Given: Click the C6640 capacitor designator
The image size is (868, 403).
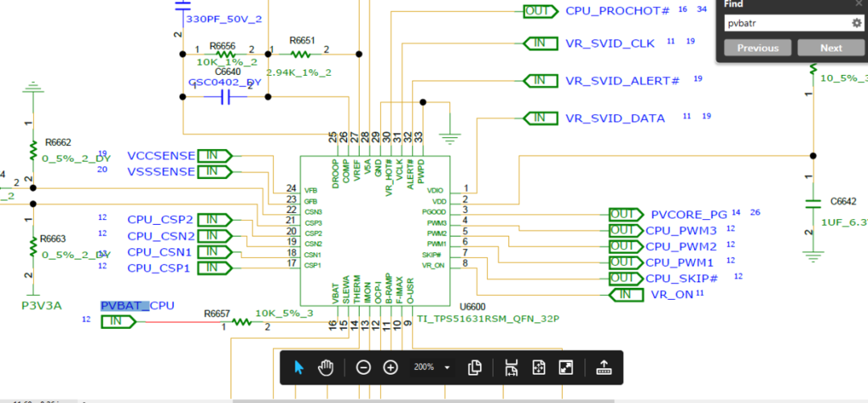Looking at the screenshot, I should point(228,72).
